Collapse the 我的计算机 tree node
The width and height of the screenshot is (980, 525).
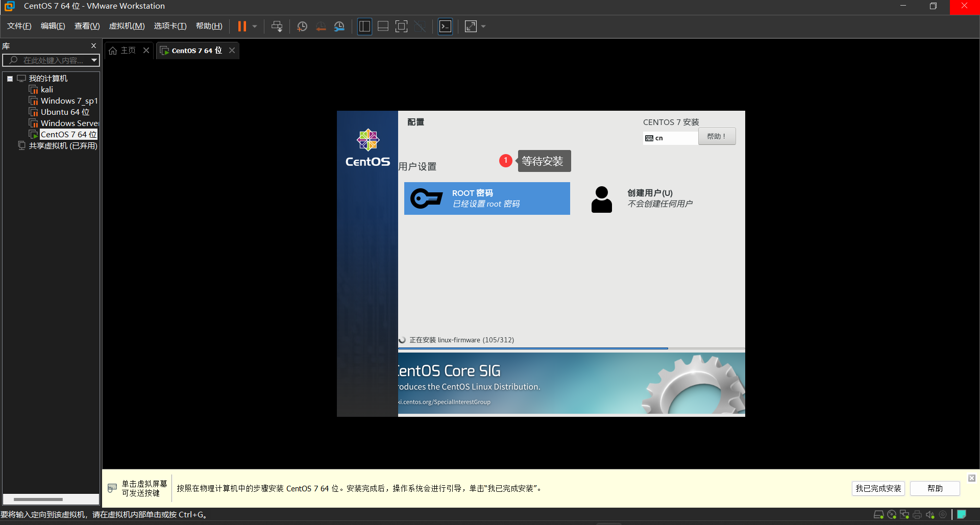[x=10, y=79]
